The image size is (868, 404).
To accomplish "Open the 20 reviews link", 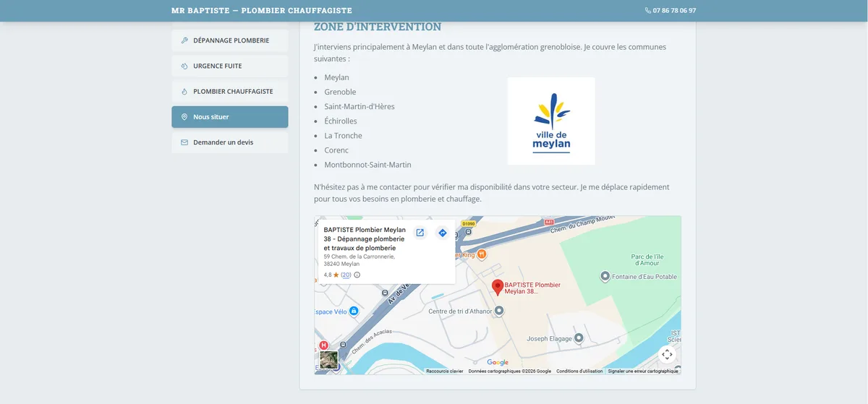I will [x=346, y=275].
